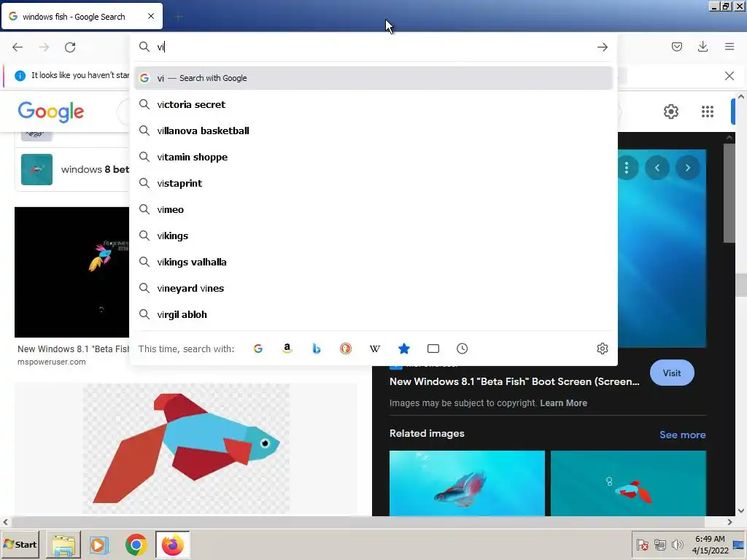Open the Google apps grid
This screenshot has height=560, width=747.
click(708, 112)
